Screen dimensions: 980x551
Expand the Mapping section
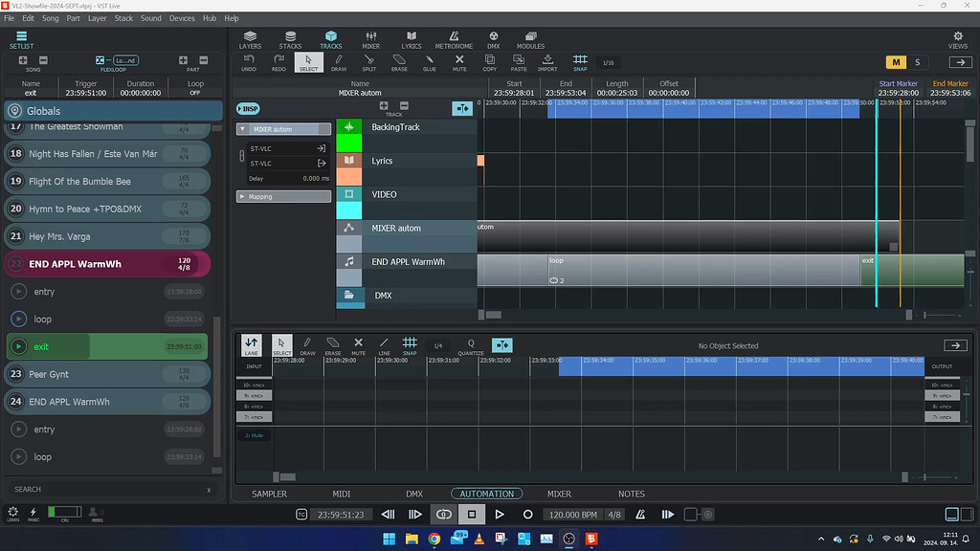pos(281,196)
